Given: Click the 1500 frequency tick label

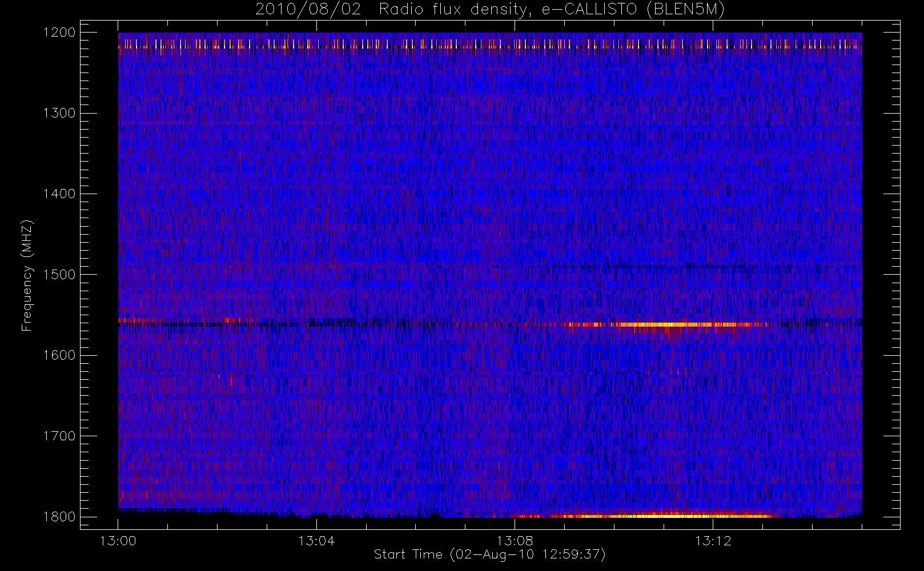Looking at the screenshot, I should click(59, 275).
